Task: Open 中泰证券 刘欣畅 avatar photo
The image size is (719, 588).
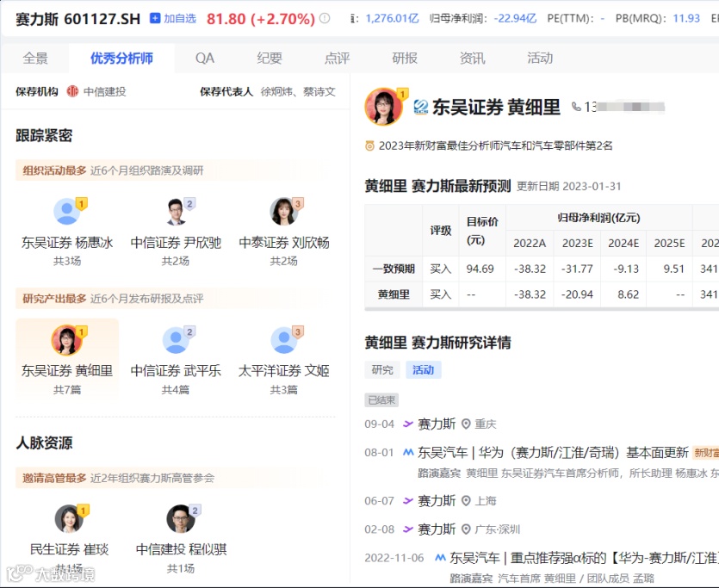Action: point(284,211)
